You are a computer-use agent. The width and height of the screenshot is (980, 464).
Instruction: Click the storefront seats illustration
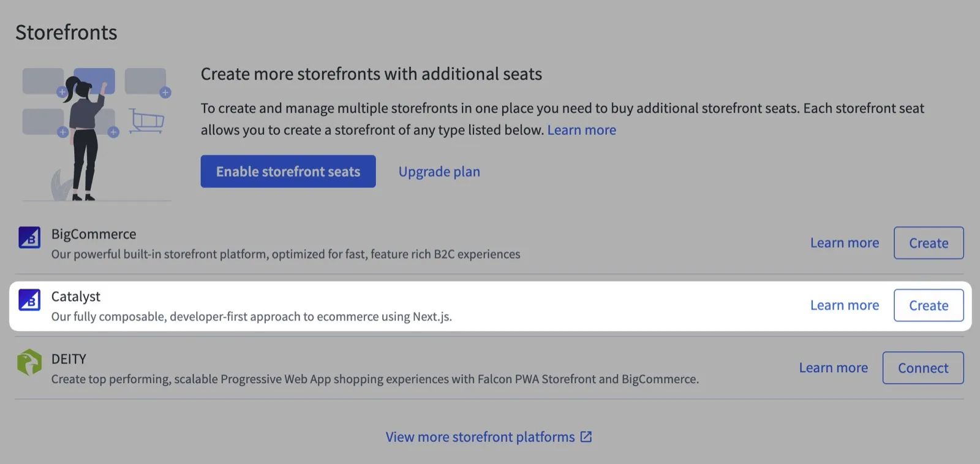[x=96, y=134]
